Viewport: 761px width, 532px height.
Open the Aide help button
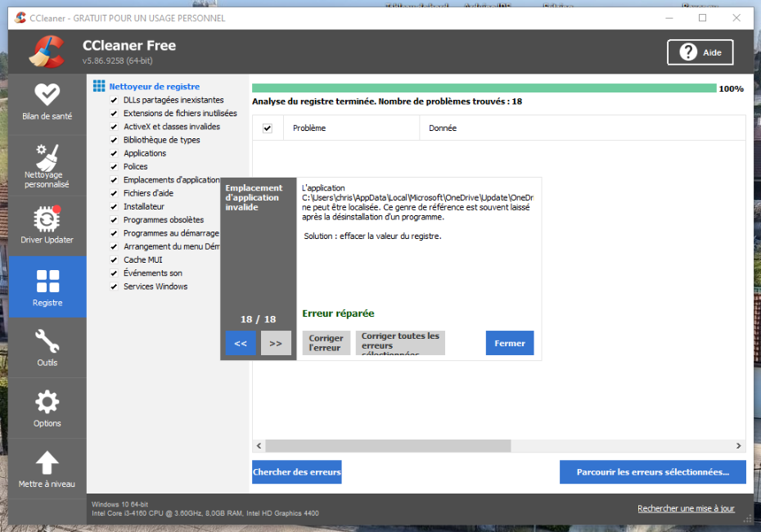click(x=700, y=52)
